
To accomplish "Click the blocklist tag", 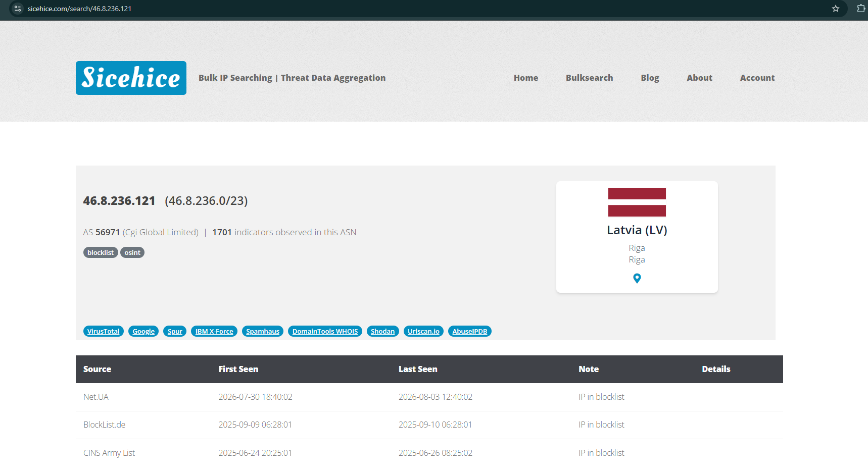I will pyautogui.click(x=101, y=252).
